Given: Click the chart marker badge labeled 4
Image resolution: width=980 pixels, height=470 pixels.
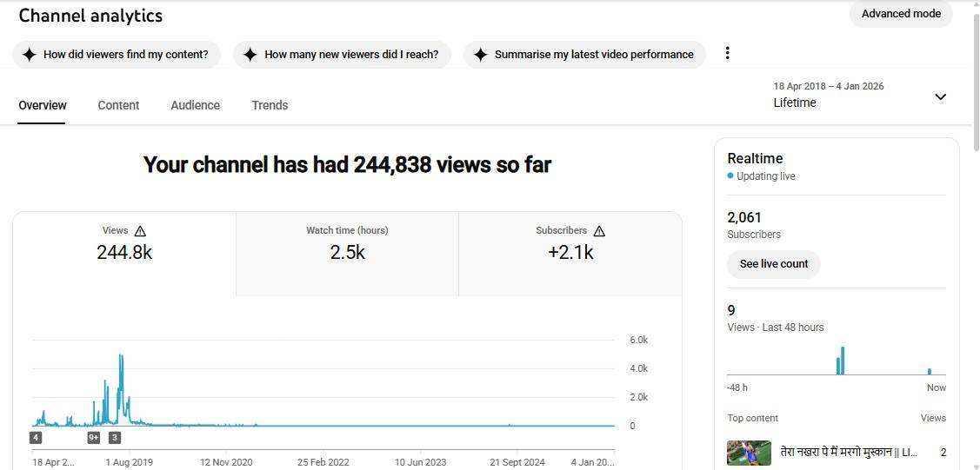Looking at the screenshot, I should pos(36,438).
